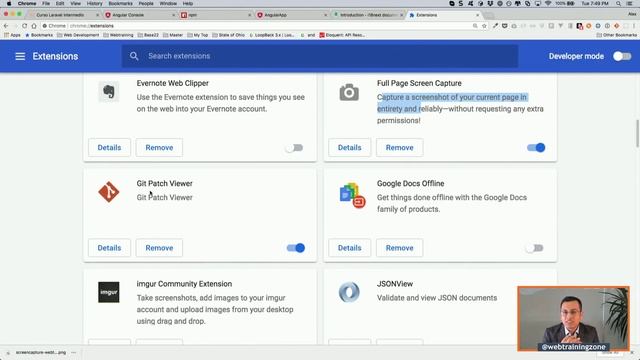Viewport: 640px width, 360px height.
Task: Enable the Google Docs Offline extension
Action: click(x=535, y=248)
